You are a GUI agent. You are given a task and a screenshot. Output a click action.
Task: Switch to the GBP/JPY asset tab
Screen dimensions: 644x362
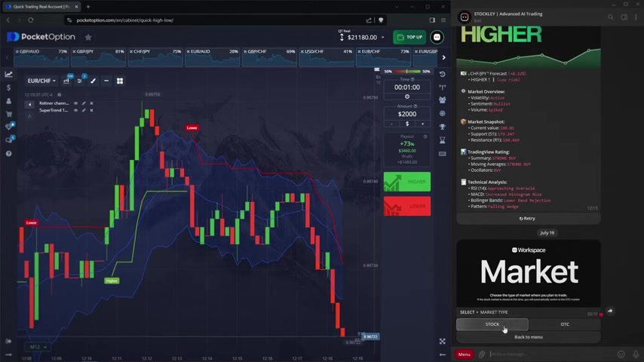[98, 57]
